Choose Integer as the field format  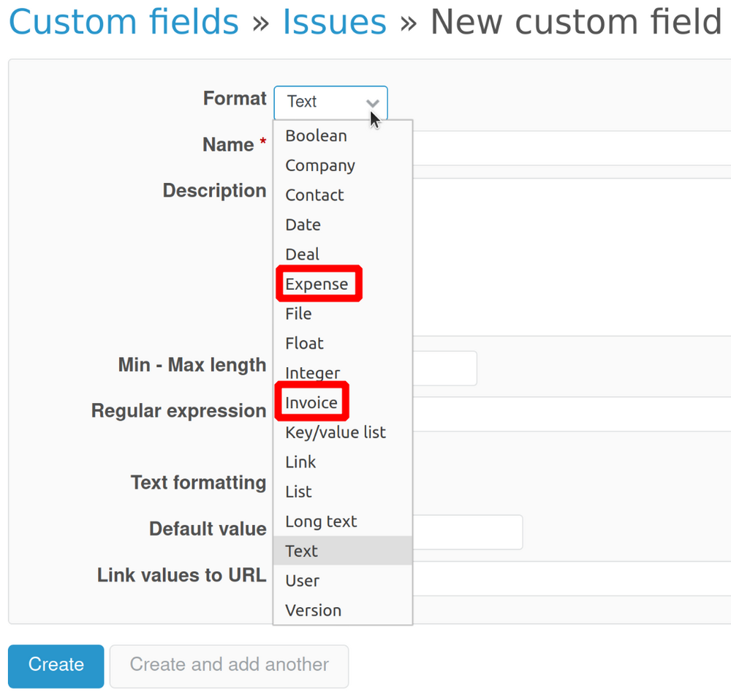pos(312,373)
